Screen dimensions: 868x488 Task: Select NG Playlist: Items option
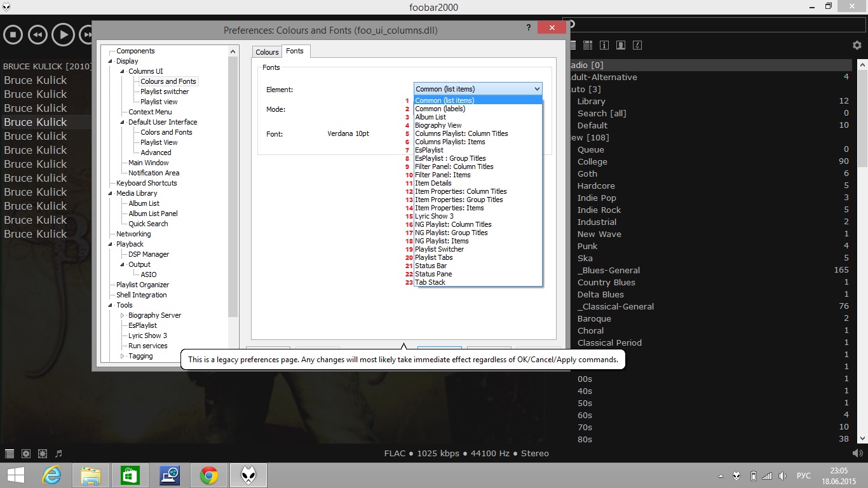pyautogui.click(x=478, y=241)
